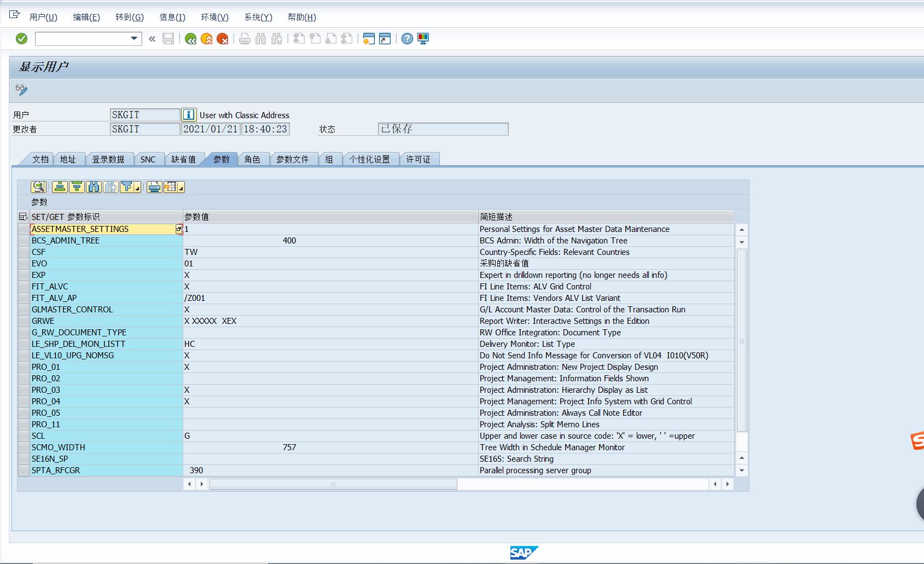Click the Change Layout grid icon

click(x=171, y=187)
